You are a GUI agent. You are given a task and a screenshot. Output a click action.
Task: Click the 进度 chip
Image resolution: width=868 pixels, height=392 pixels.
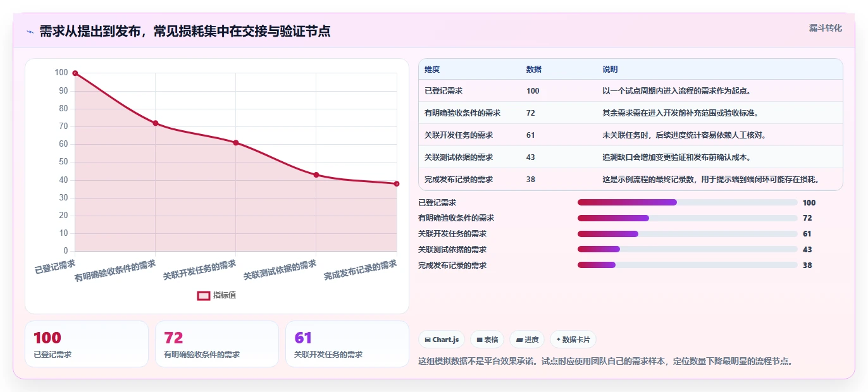coord(527,340)
